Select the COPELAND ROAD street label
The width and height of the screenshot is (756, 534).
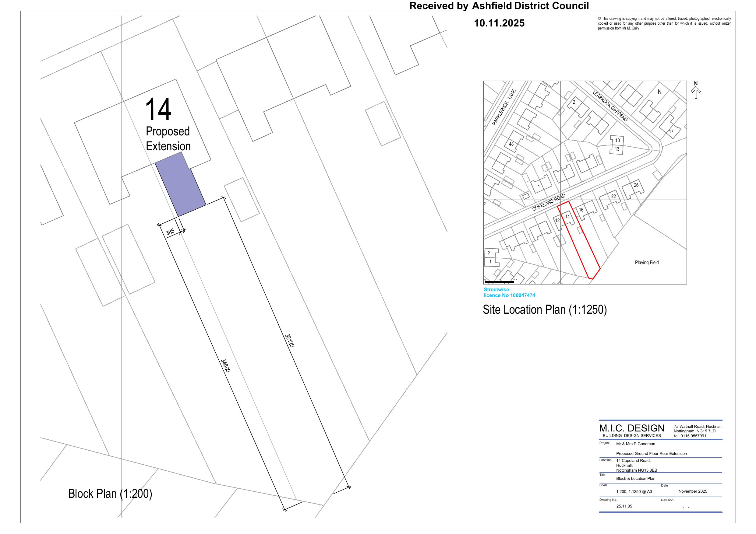[549, 202]
